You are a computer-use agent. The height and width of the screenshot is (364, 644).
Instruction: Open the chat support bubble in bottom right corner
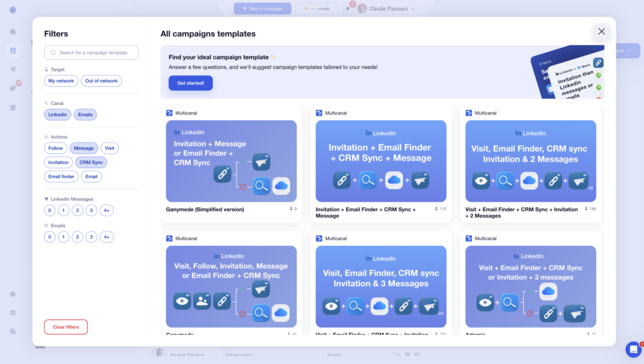(632, 350)
